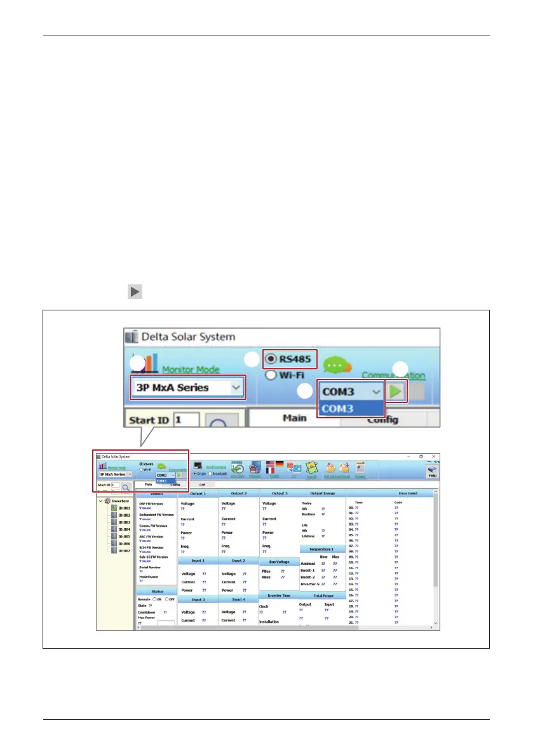Click green start arrow in the small window
Viewport: 533px width, 756px height.
(179, 475)
